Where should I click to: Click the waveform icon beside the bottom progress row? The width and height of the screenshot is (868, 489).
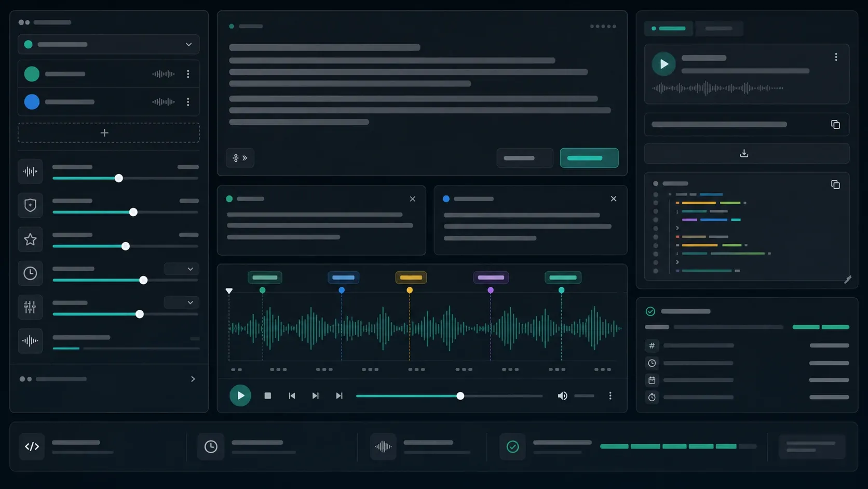(x=30, y=341)
